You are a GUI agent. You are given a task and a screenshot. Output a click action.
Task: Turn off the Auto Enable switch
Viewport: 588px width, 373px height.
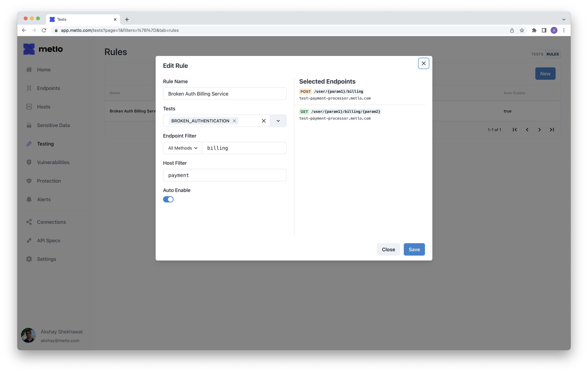click(x=168, y=199)
